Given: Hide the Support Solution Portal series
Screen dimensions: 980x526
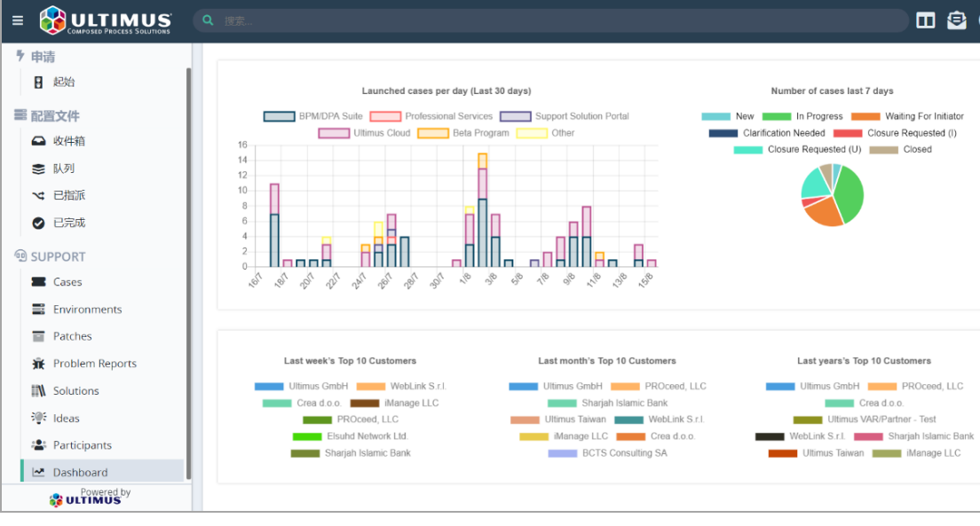Looking at the screenshot, I should tap(565, 116).
